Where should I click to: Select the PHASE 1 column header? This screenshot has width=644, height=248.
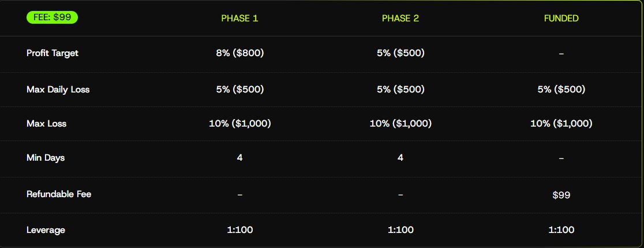coord(239,18)
